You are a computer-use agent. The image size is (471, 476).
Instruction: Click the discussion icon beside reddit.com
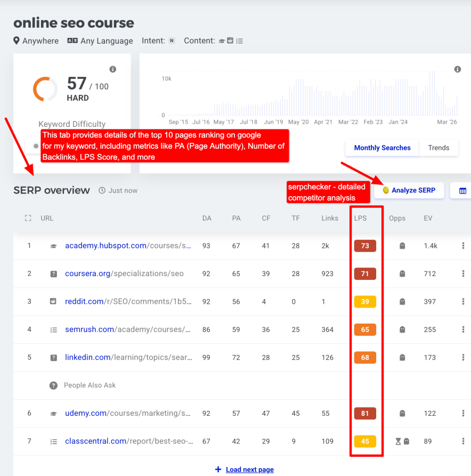point(53,301)
